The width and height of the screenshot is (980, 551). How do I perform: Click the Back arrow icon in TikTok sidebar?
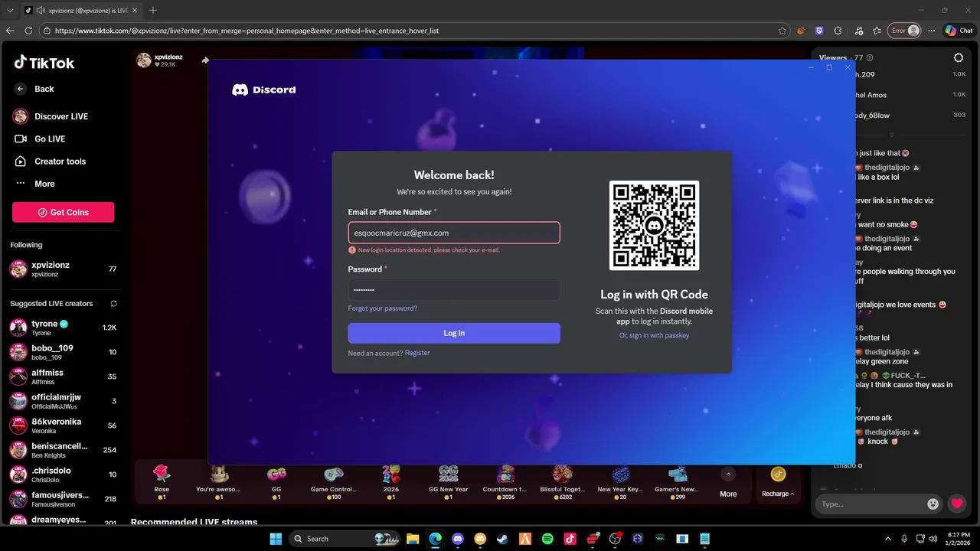click(21, 89)
